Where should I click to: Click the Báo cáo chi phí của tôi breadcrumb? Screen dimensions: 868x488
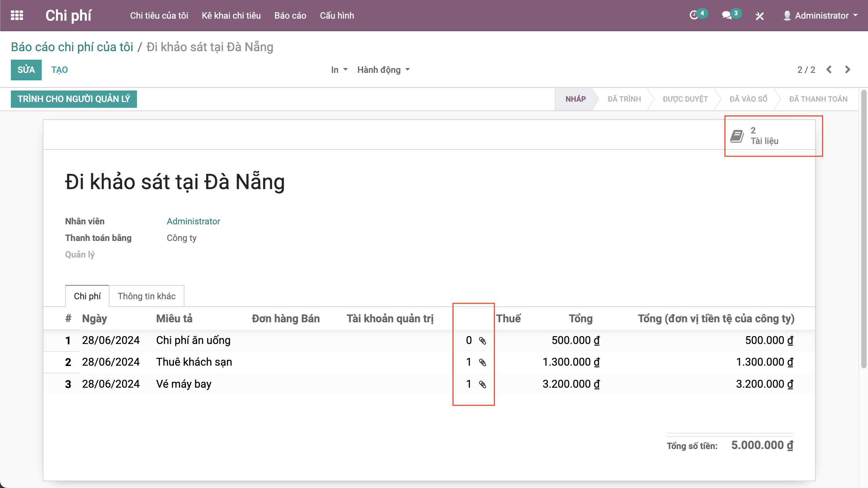(72, 47)
